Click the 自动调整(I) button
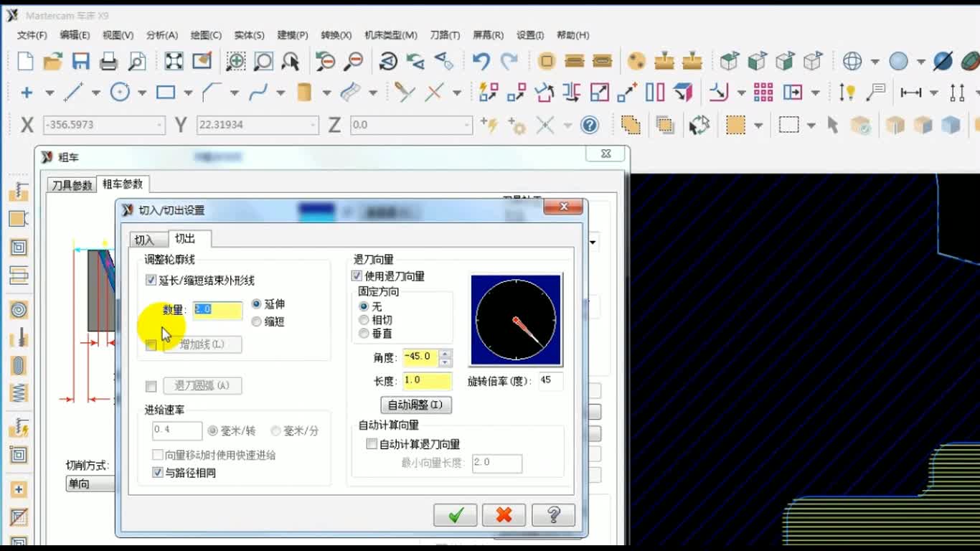The image size is (980, 551). [x=415, y=405]
